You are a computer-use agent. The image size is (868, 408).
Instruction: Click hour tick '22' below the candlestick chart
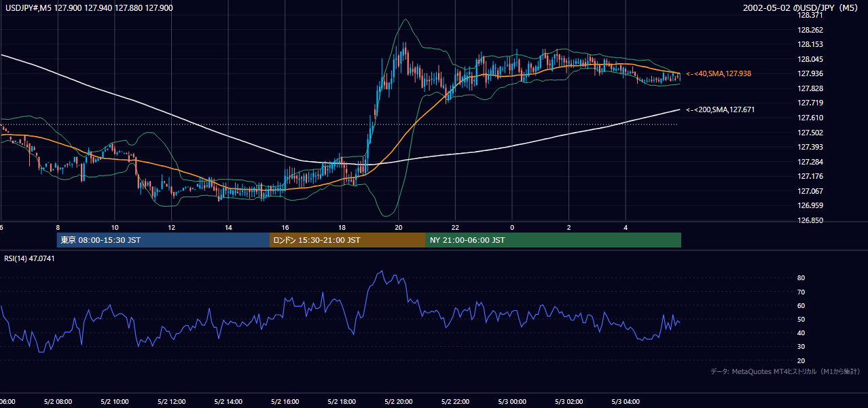(455, 227)
